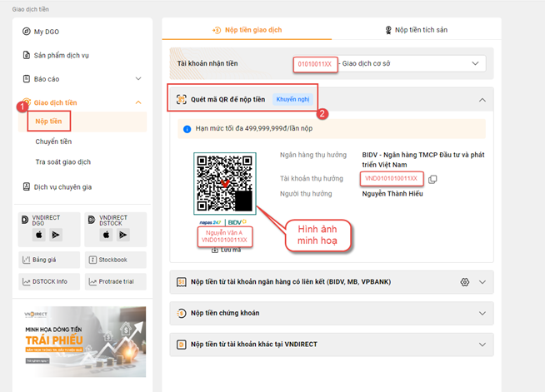Image resolution: width=545 pixels, height=392 pixels.
Task: Click the Nộp tiền tích sản medal icon
Action: tap(388, 30)
